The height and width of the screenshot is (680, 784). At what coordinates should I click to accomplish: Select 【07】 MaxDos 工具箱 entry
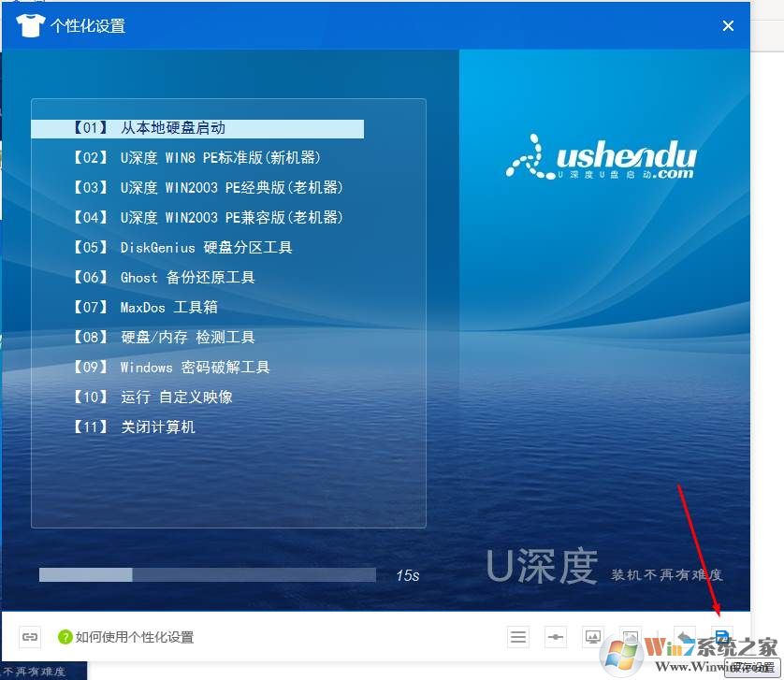click(x=145, y=308)
